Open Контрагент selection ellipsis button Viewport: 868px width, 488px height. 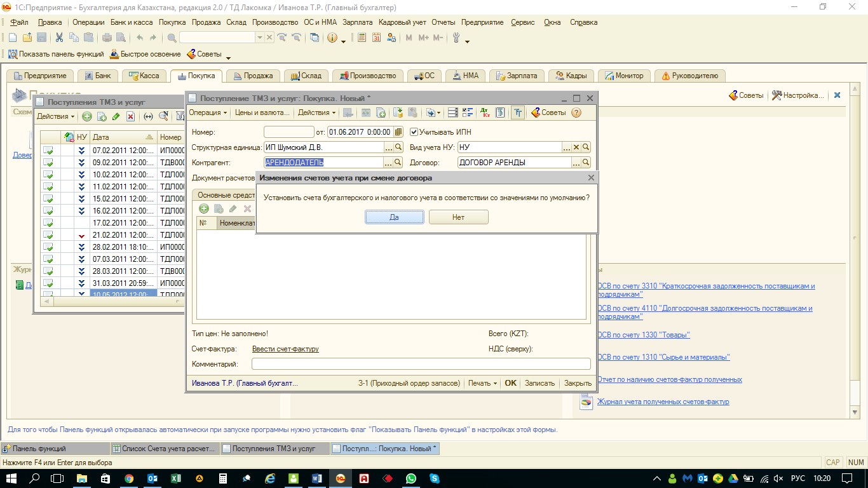(x=389, y=163)
